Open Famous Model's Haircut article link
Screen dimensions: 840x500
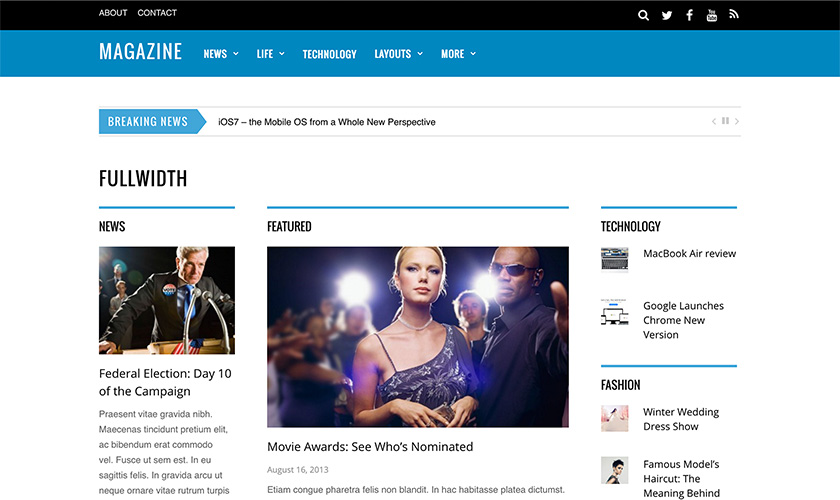681,479
